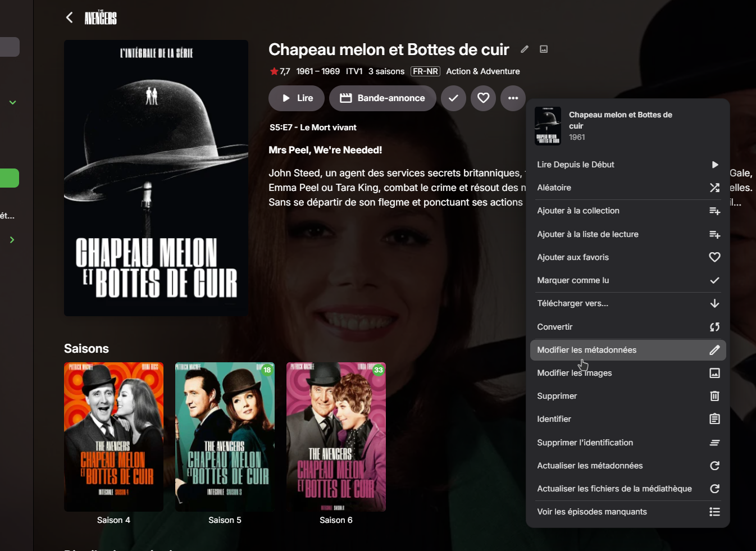Click the pencil icon beside the show title

click(x=525, y=49)
